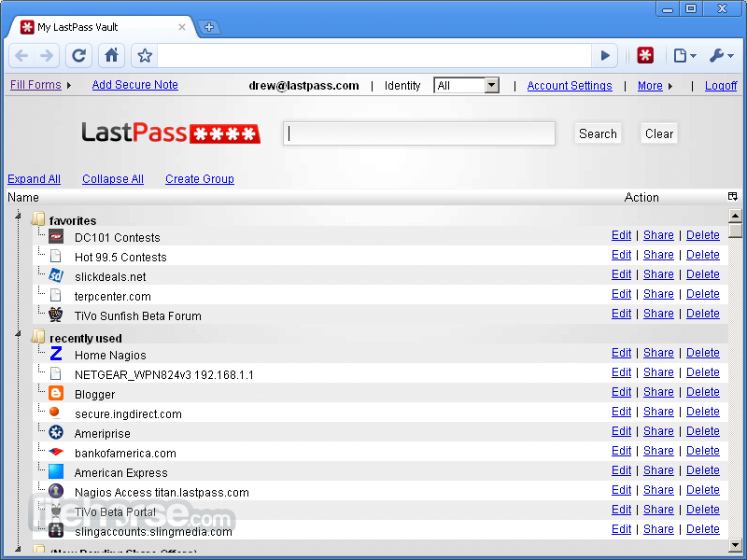Click the Search button
Viewport: 747px width, 560px height.
click(598, 133)
